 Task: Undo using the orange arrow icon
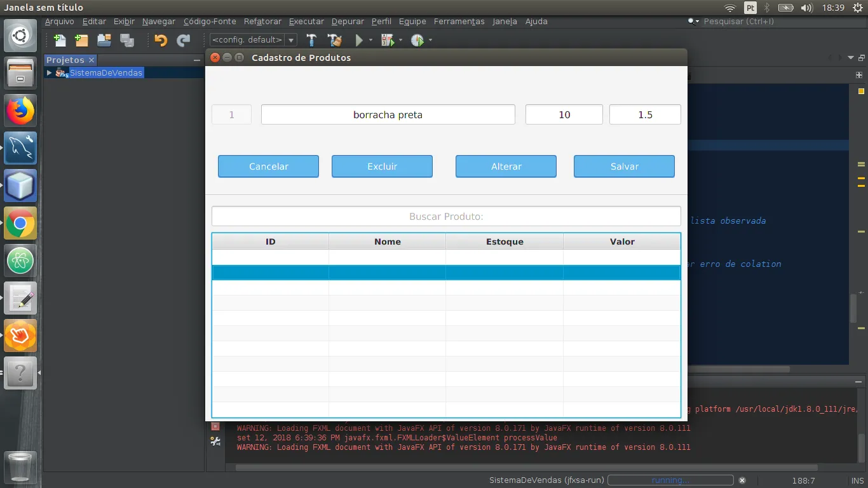(161, 40)
